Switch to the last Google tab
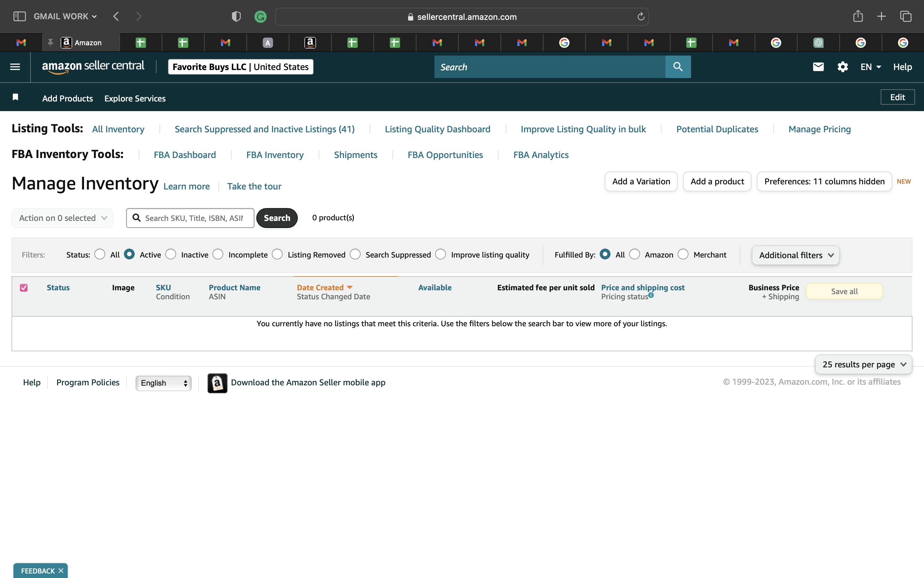 tap(903, 42)
